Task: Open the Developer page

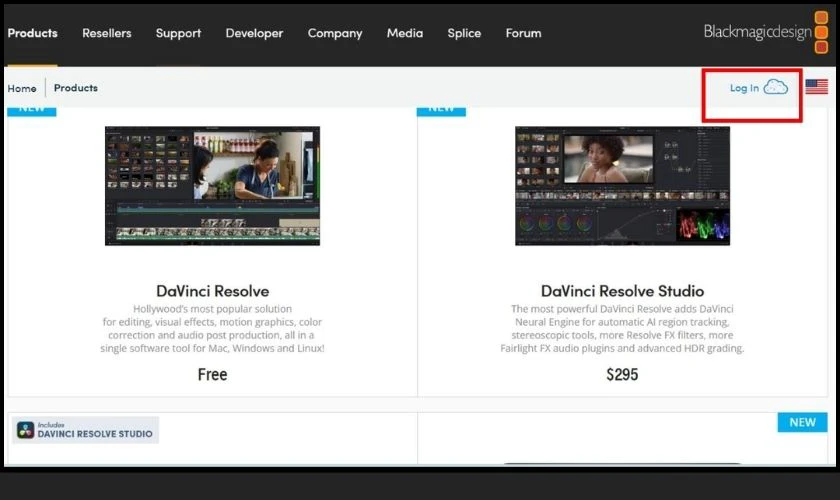Action: (254, 33)
